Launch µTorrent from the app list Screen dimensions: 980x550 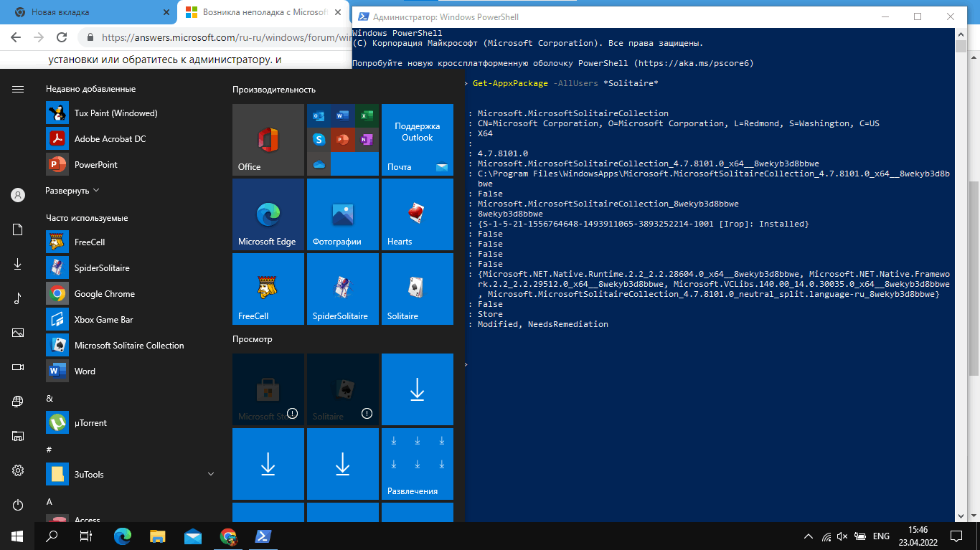pyautogui.click(x=129, y=423)
